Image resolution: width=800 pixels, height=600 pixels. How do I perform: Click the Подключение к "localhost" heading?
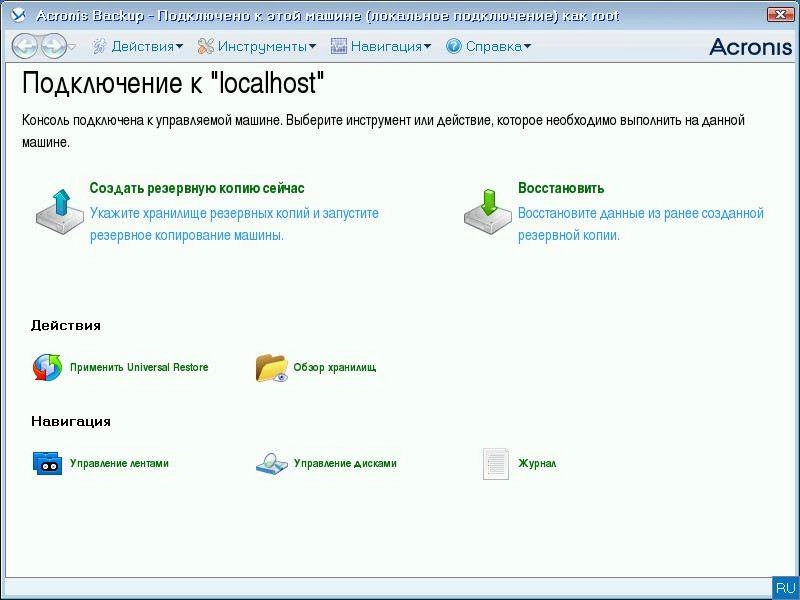(x=173, y=83)
